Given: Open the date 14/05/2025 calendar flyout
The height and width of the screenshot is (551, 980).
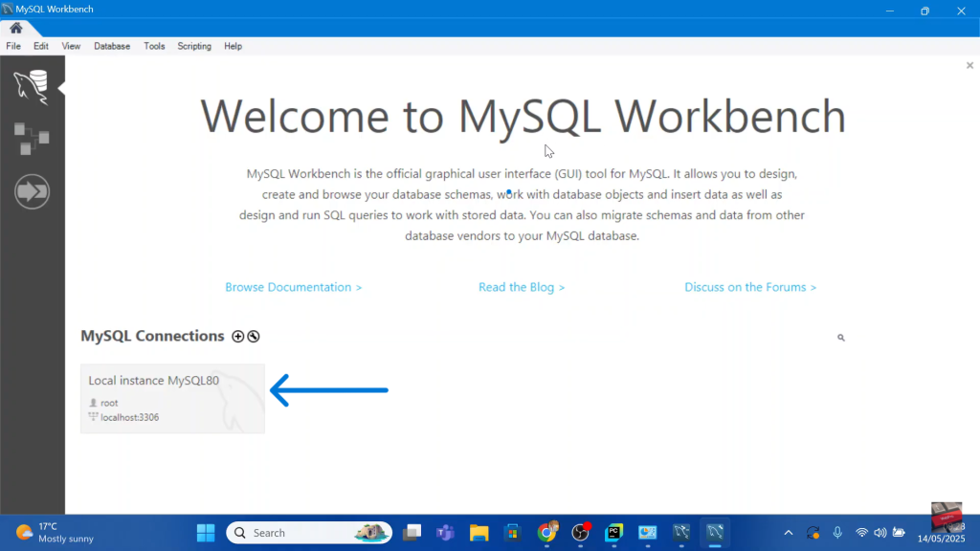Looking at the screenshot, I should click(942, 539).
